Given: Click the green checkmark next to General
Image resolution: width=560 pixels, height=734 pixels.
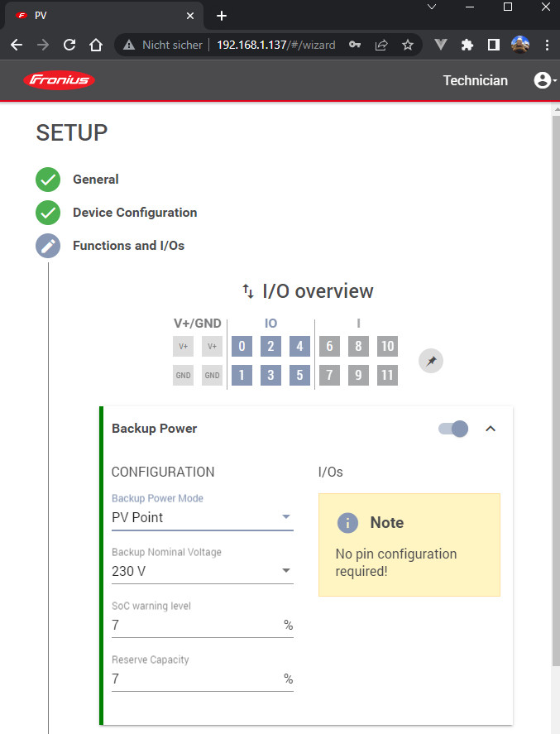Looking at the screenshot, I should click(x=48, y=180).
